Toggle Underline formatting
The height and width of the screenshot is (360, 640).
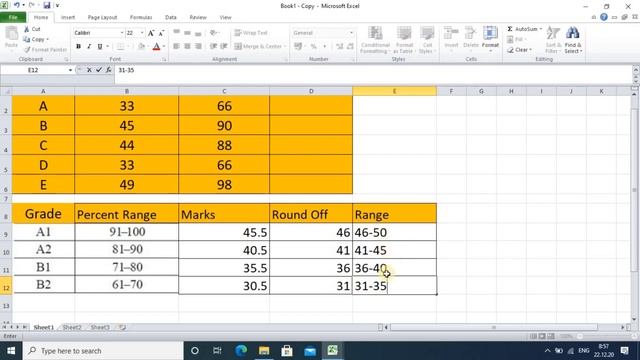click(100, 47)
